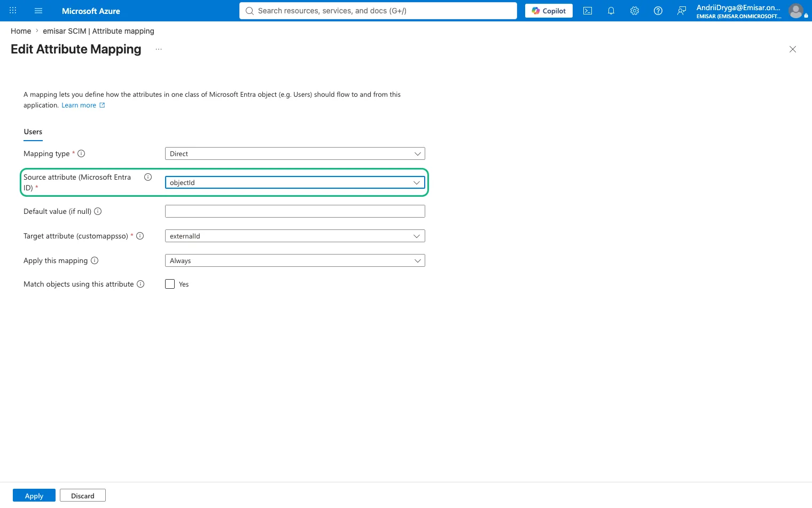
Task: Click the info icon beside Mapping type
Action: [x=81, y=153]
